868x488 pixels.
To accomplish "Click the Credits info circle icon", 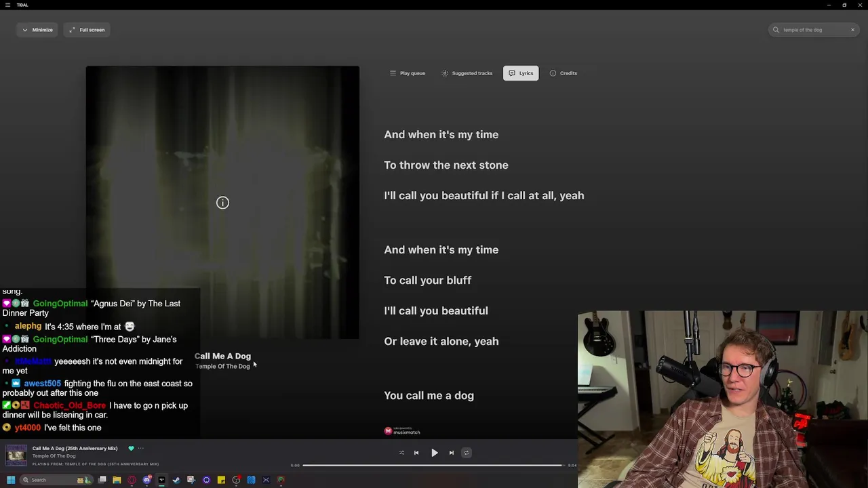I will (x=553, y=73).
